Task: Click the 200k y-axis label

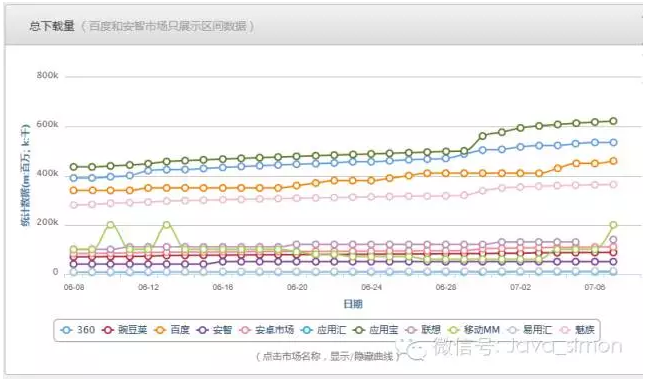Action: pos(47,223)
